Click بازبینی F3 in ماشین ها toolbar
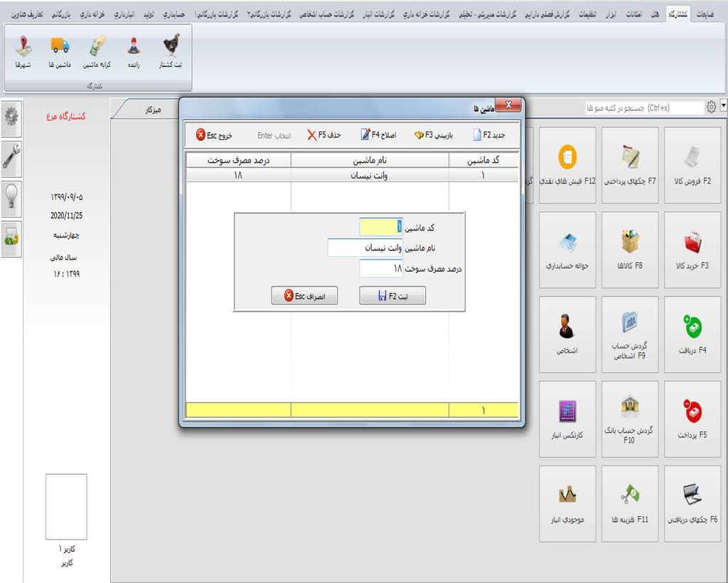This screenshot has height=583, width=728. (434, 134)
